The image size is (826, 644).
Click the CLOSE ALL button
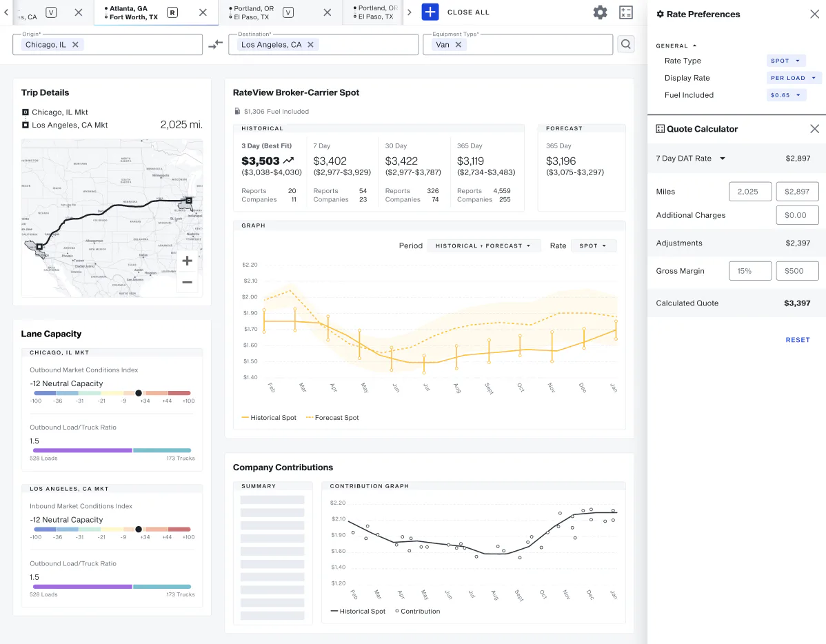tap(468, 12)
